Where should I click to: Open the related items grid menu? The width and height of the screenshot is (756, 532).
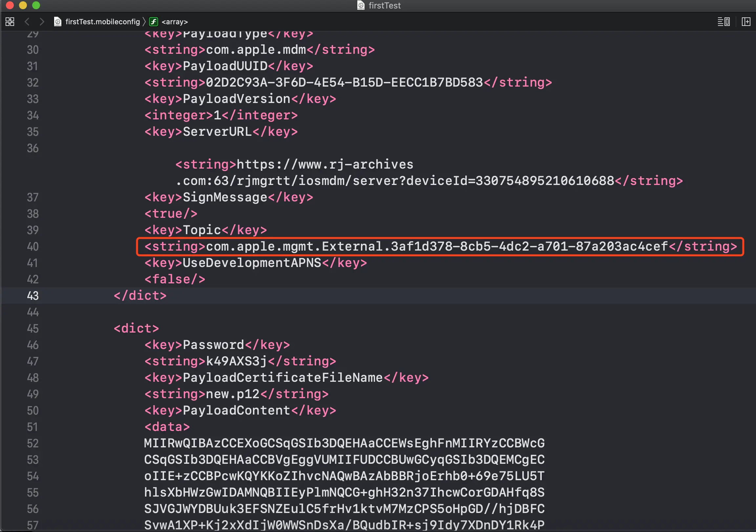pyautogui.click(x=10, y=22)
